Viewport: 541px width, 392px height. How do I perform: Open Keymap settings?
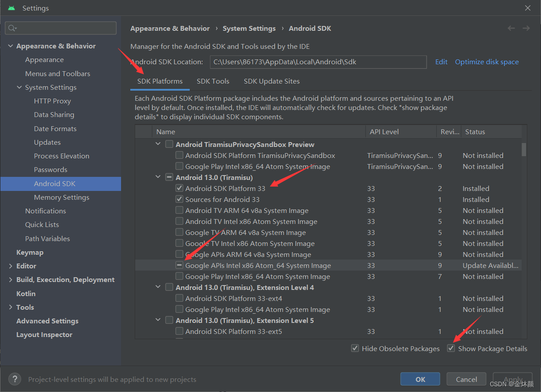pyautogui.click(x=30, y=253)
